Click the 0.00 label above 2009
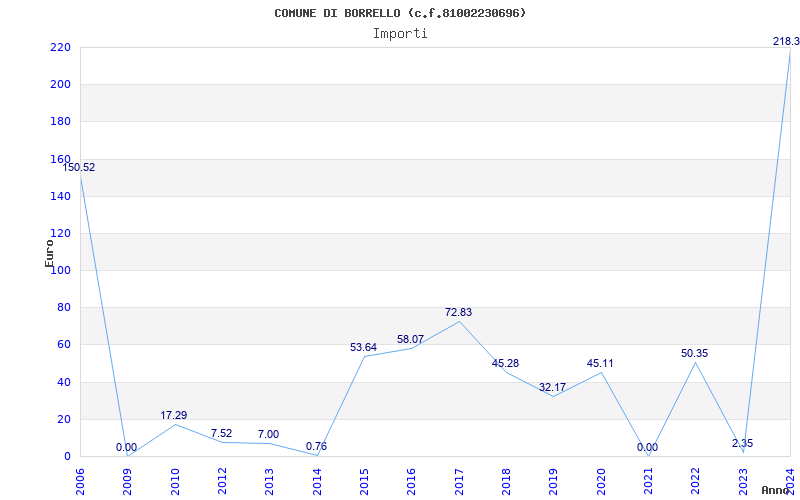 click(x=126, y=447)
